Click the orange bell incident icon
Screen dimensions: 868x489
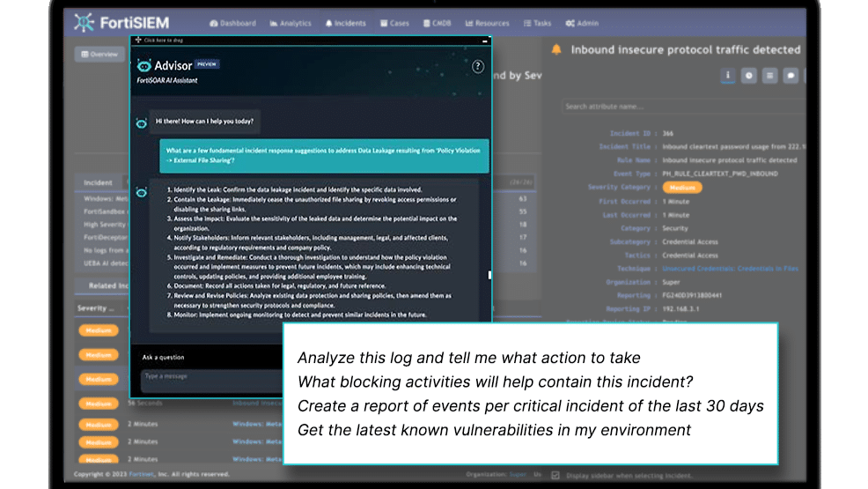click(556, 50)
